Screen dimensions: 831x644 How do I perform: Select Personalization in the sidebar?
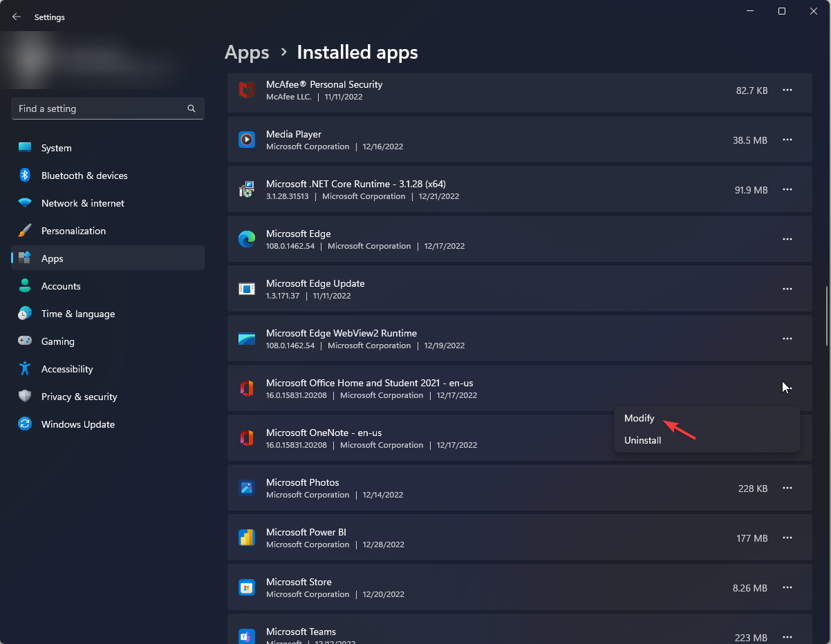click(x=108, y=231)
